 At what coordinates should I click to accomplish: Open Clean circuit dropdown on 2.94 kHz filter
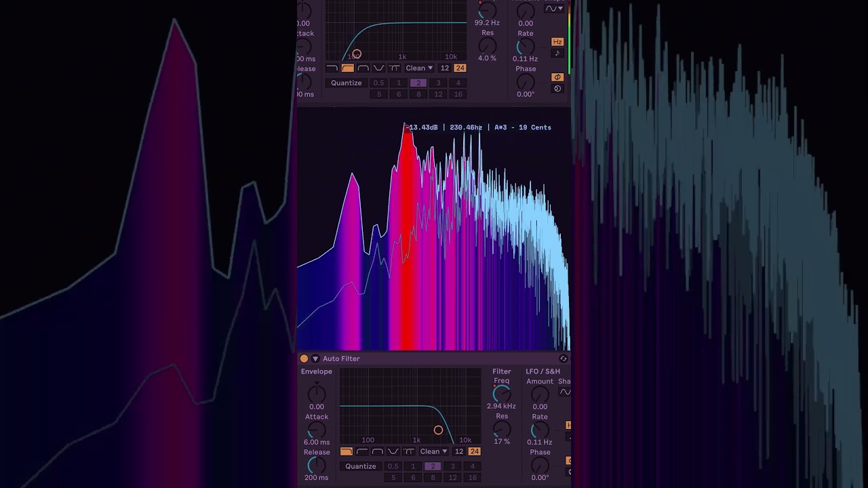(433, 452)
